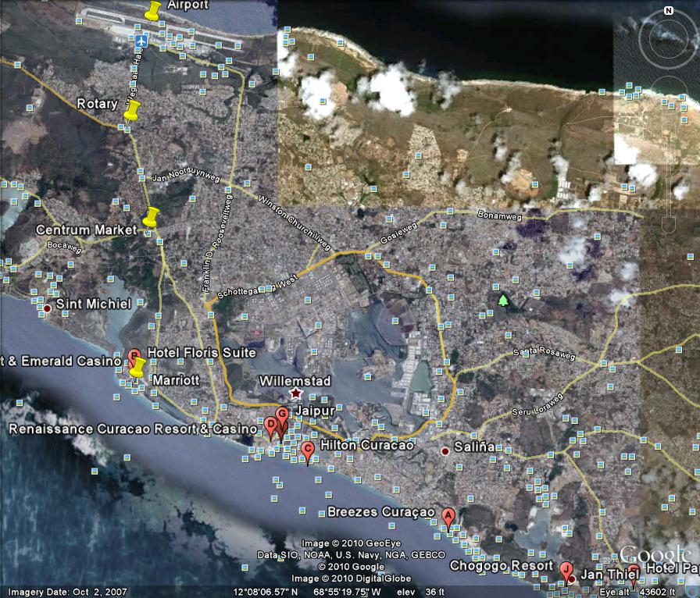
Task: Click the Sint Michiel town dot
Action: (x=48, y=308)
